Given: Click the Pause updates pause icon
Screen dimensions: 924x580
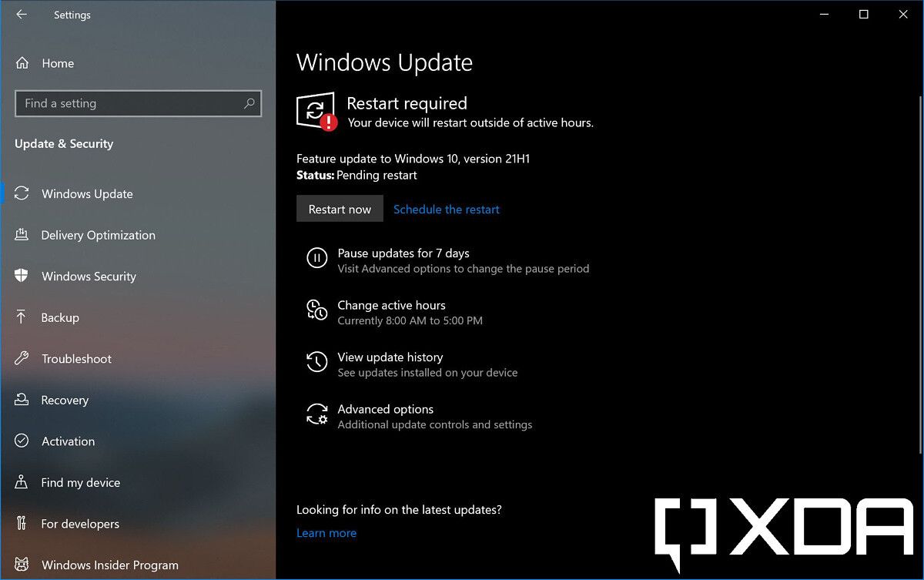Looking at the screenshot, I should [x=317, y=258].
